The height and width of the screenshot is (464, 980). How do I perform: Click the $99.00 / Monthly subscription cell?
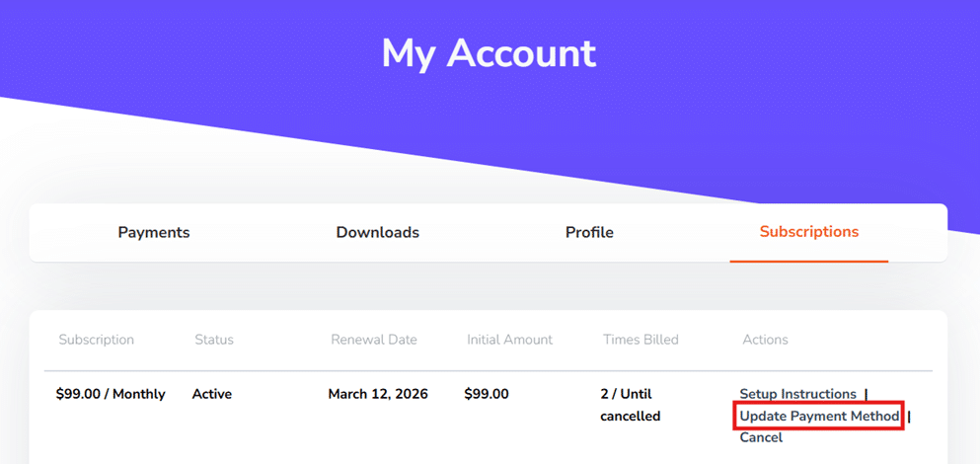click(x=111, y=394)
